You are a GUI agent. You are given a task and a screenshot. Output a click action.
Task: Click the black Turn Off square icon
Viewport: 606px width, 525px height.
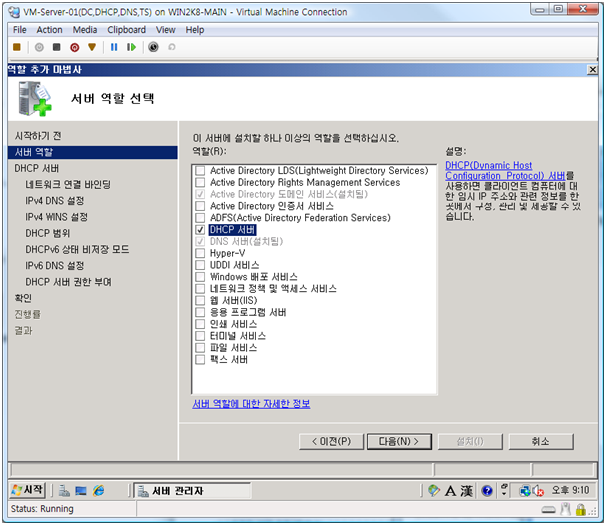coord(57,47)
